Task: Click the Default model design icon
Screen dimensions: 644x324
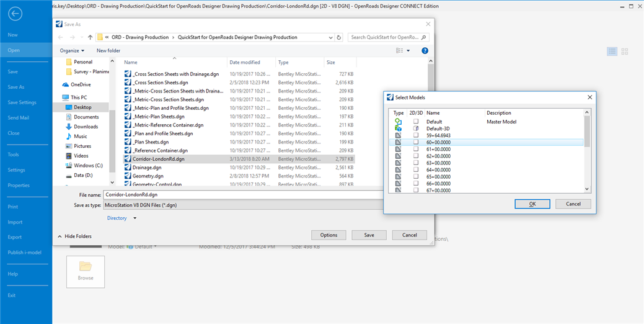Action: [397, 122]
